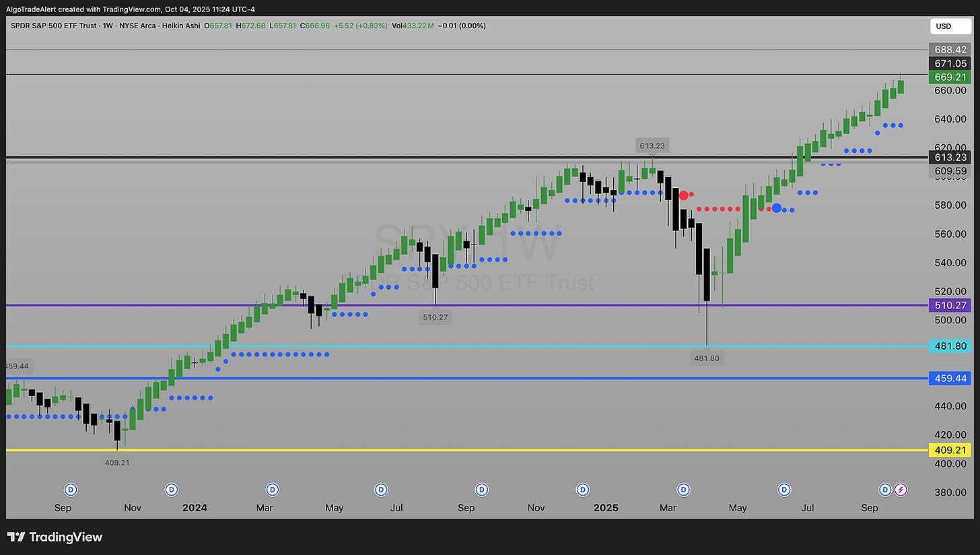Click the pink lightning bolt event marker
980x555 pixels.
pyautogui.click(x=901, y=490)
